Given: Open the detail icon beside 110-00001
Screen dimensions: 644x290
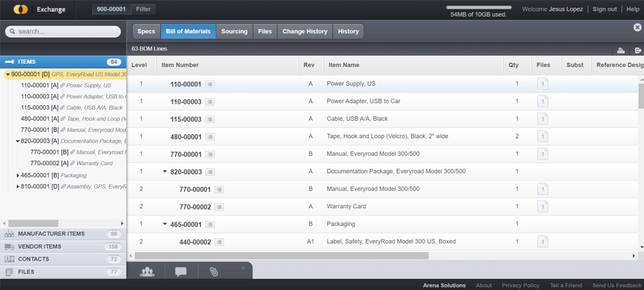Looking at the screenshot, I should tap(210, 84).
